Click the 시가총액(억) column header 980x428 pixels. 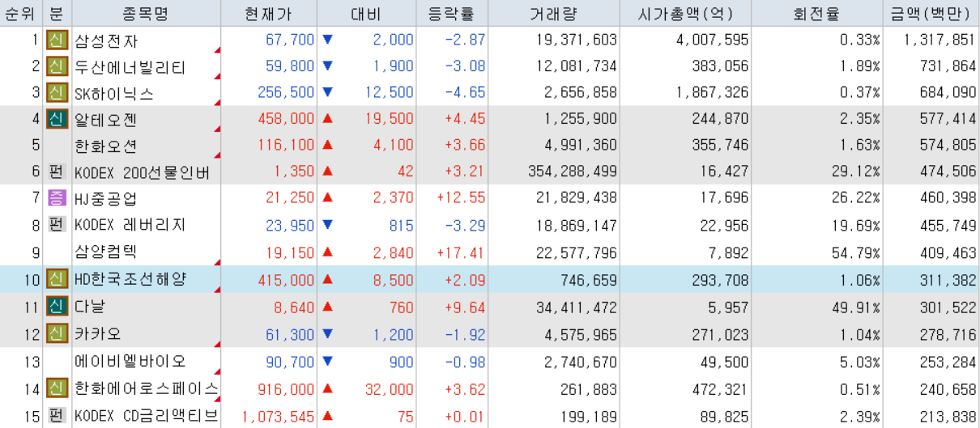click(685, 14)
